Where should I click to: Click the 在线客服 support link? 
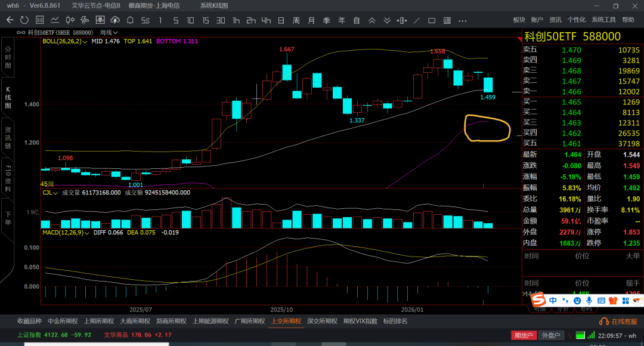pyautogui.click(x=620, y=321)
